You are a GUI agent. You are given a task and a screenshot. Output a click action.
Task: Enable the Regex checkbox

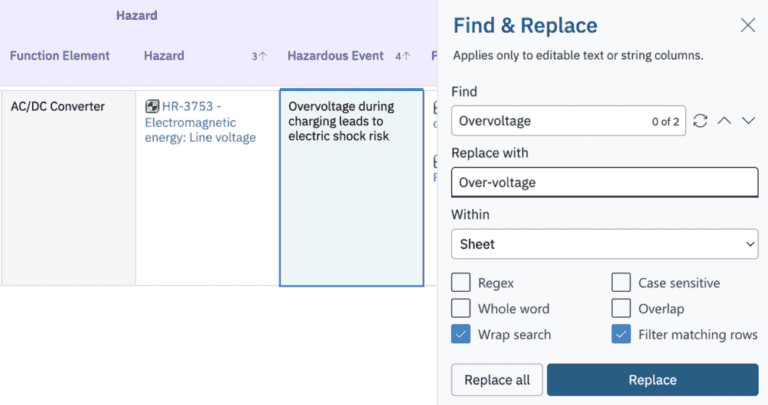[x=461, y=283]
